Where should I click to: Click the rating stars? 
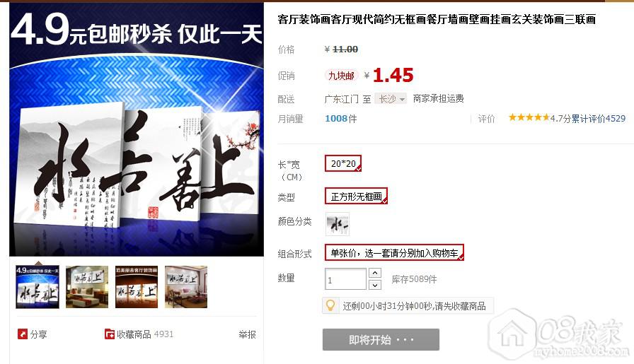529,117
